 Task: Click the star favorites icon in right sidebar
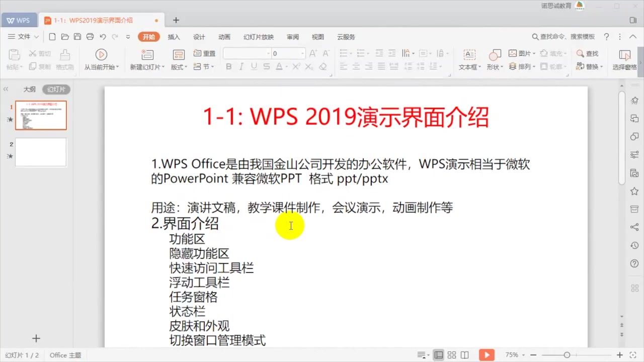point(634,191)
